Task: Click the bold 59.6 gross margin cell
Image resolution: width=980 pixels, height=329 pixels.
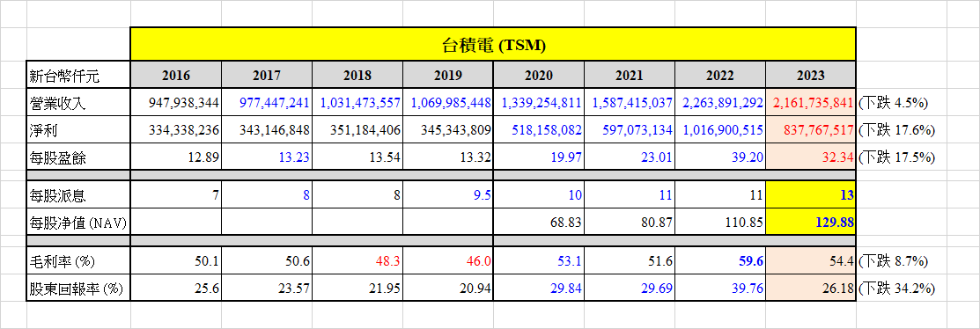Action: [719, 261]
